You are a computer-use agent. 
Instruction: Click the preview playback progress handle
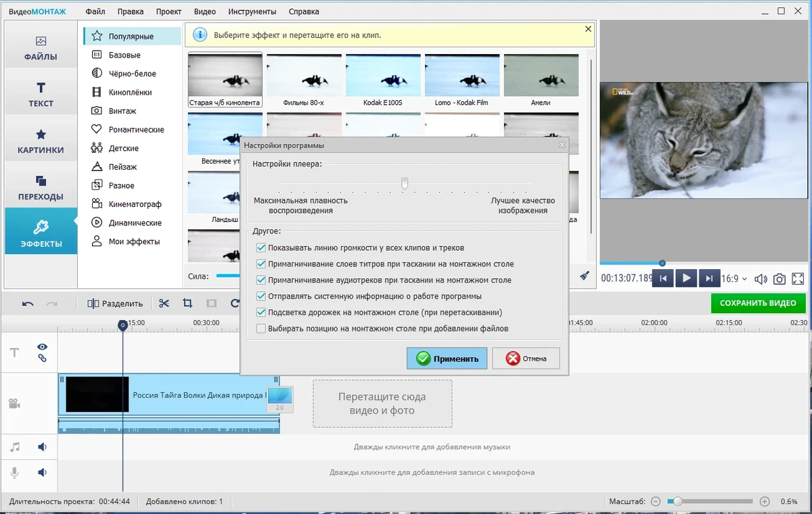point(662,263)
